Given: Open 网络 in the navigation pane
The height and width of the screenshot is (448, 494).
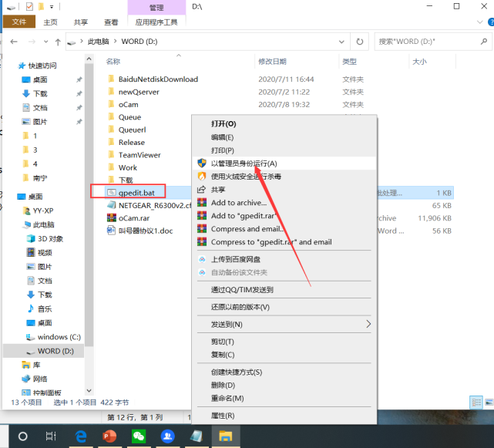Looking at the screenshot, I should (40, 379).
